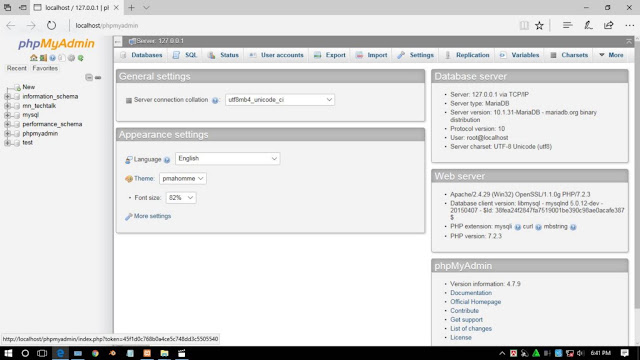Click the mn_techtalk database cylinder icon

pyautogui.click(x=17, y=106)
